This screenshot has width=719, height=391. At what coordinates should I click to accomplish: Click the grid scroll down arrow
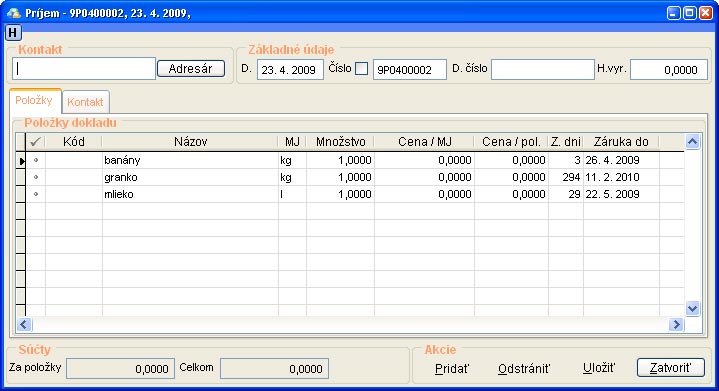(692, 308)
